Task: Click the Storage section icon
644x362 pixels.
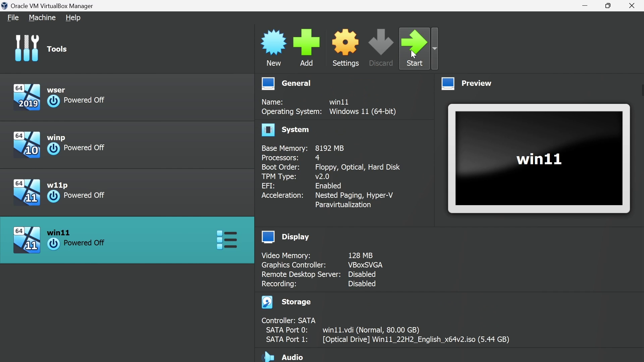Action: [x=268, y=302]
